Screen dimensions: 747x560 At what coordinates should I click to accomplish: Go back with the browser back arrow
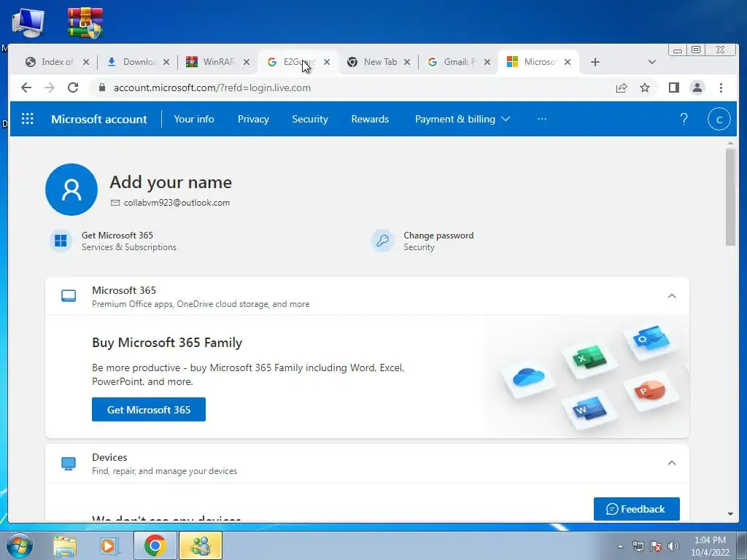[26, 87]
